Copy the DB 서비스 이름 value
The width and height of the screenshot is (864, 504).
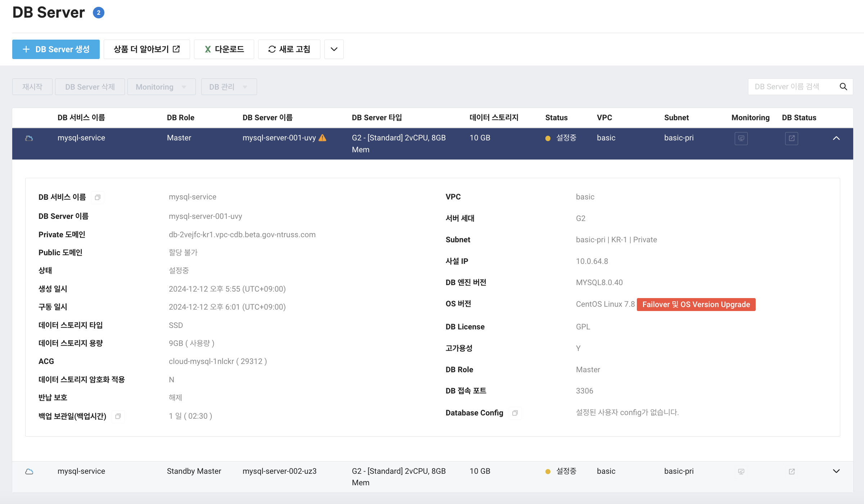coord(97,197)
